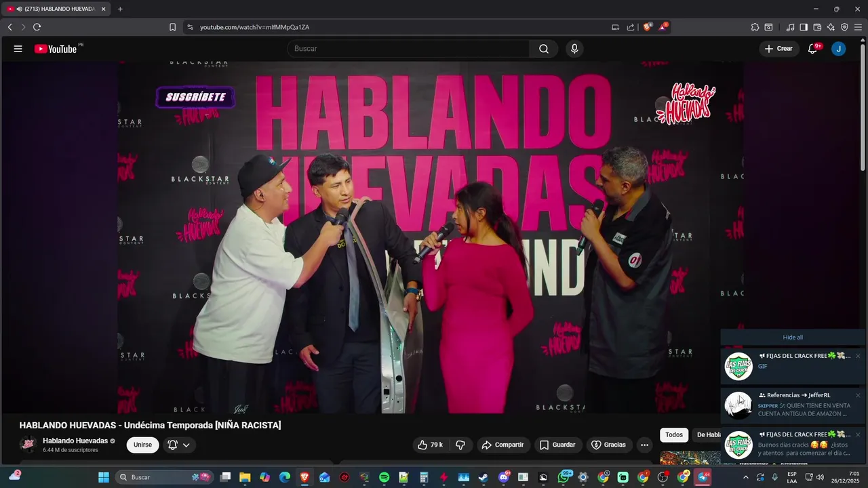
Task: Click taskbar Buscar search box
Action: [x=163, y=477]
